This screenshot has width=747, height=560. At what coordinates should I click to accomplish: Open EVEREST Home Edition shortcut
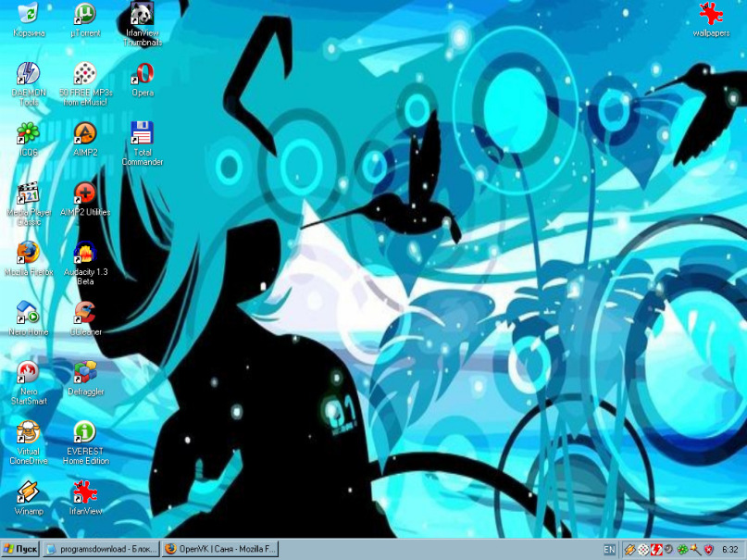coord(85,442)
